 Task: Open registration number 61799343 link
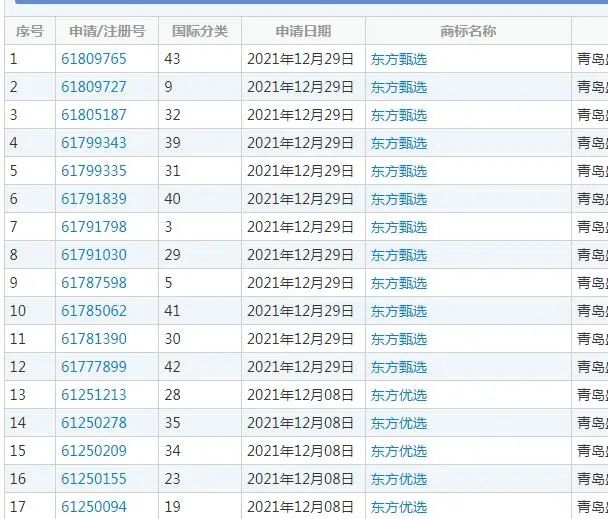94,143
